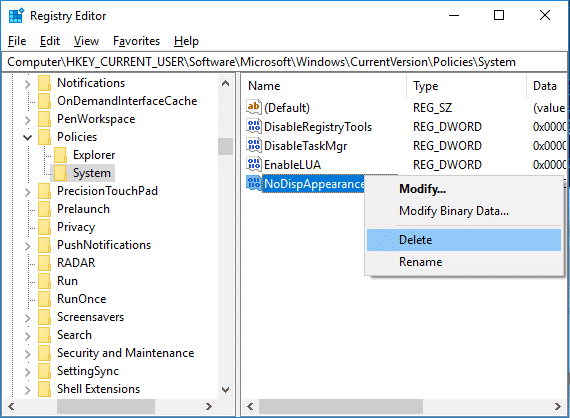Image resolution: width=570 pixels, height=418 pixels.
Task: Click the tree pane scroll down arrow
Action: pos(225,390)
